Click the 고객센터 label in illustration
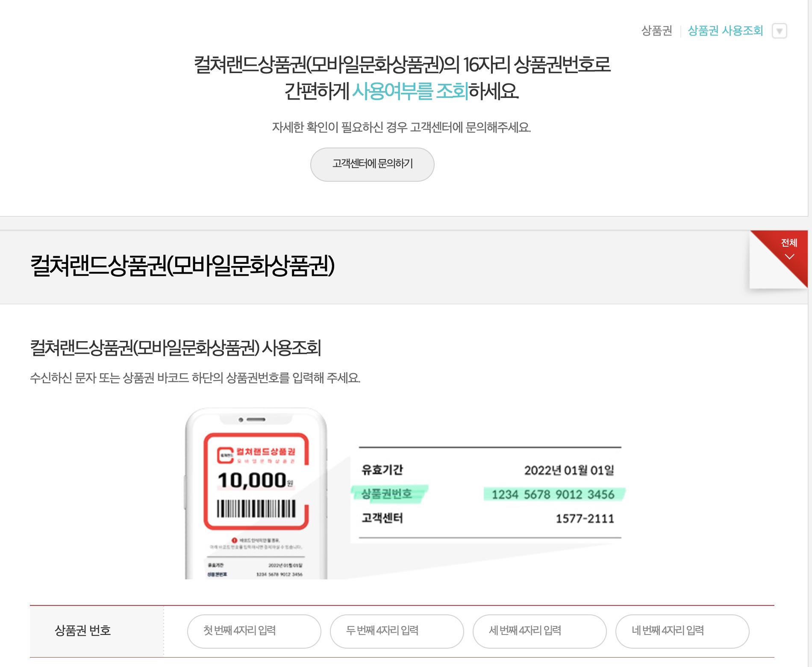This screenshot has height=667, width=812. click(382, 518)
